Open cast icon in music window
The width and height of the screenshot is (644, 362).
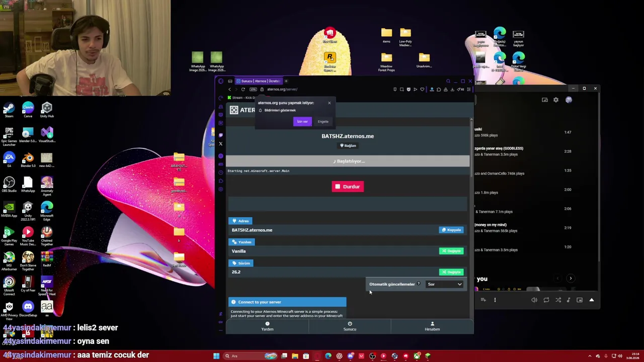(x=545, y=100)
